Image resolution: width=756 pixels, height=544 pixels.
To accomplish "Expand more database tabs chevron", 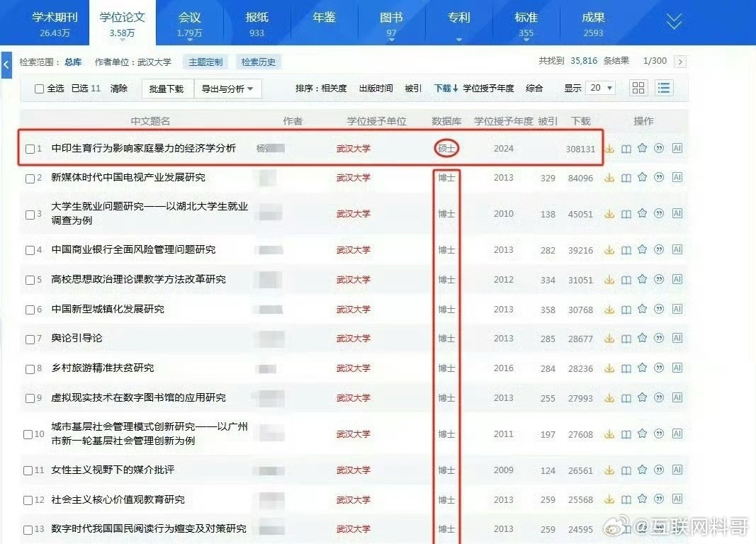I will click(674, 21).
